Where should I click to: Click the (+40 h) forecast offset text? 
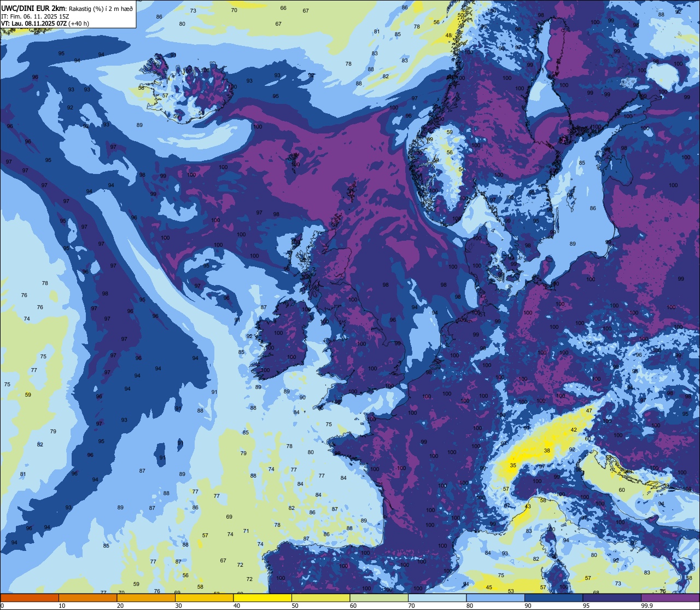(x=78, y=23)
